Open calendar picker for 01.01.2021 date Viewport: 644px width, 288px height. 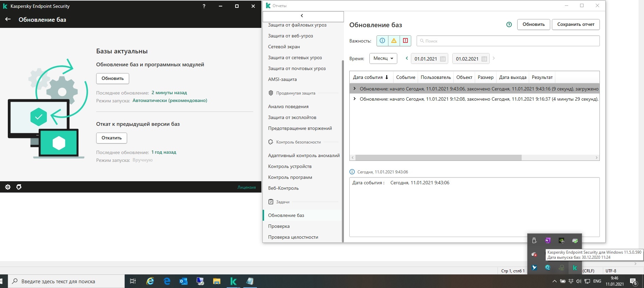pyautogui.click(x=442, y=59)
